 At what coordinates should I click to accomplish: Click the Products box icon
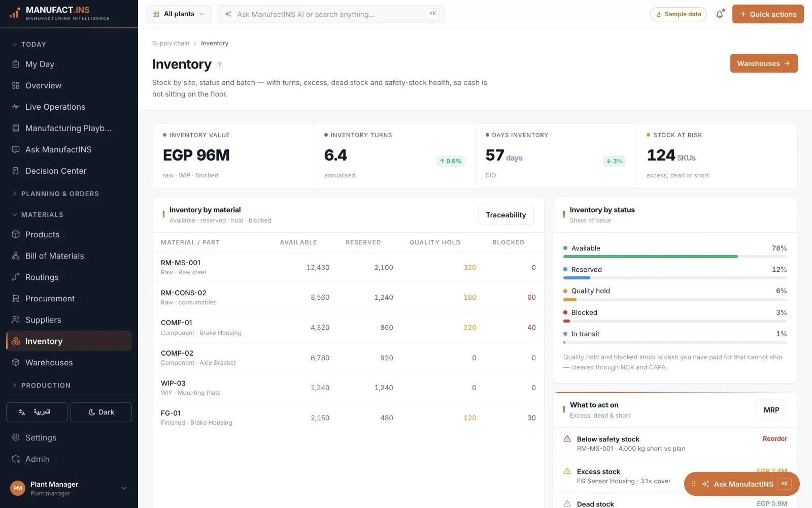(16, 235)
